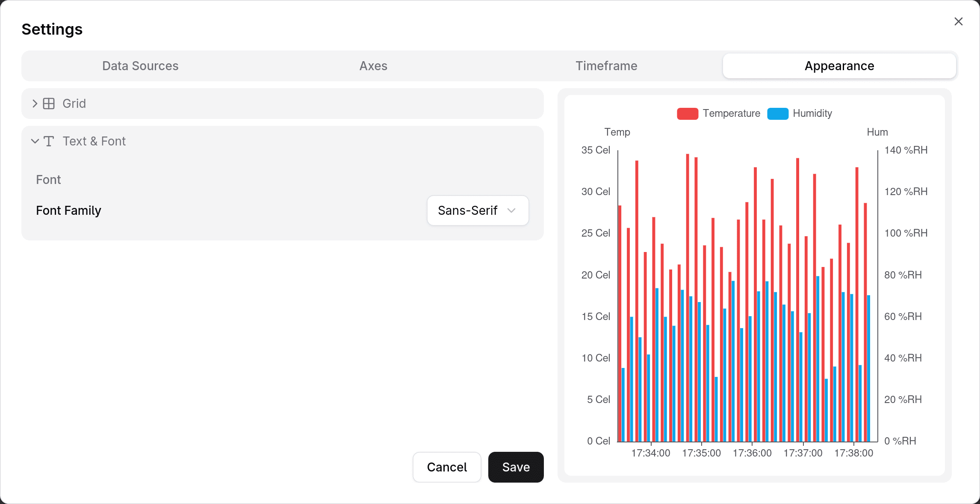Click the dropdown arrow beside Sans-Serif
The image size is (980, 504).
pyautogui.click(x=511, y=210)
